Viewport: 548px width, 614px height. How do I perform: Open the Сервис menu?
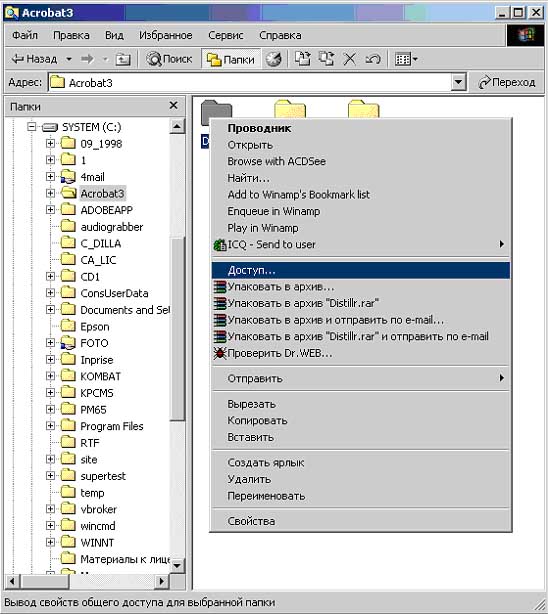[x=226, y=35]
